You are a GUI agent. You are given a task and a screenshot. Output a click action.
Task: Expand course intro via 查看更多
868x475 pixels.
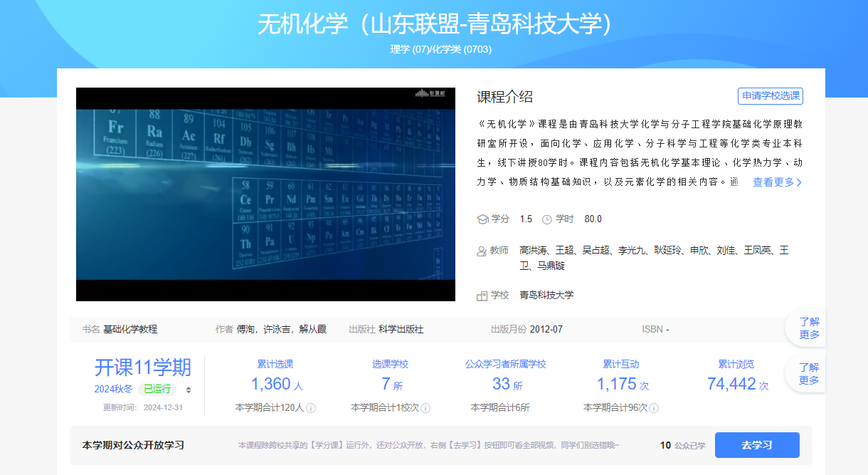click(777, 182)
